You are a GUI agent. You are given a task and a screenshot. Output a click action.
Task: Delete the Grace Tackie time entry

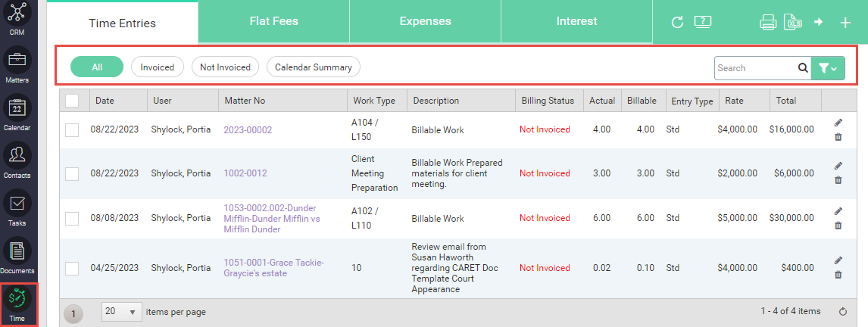pos(838,275)
